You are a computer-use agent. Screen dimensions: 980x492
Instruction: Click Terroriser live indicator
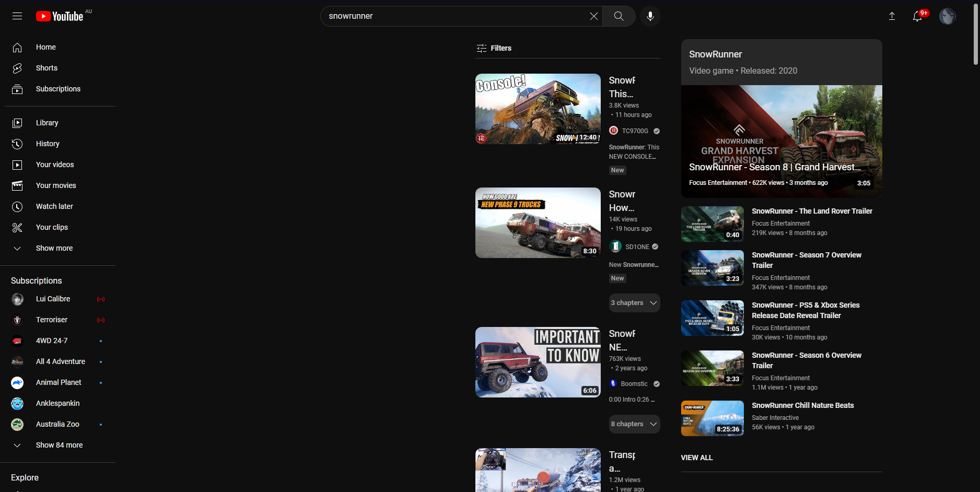(101, 320)
